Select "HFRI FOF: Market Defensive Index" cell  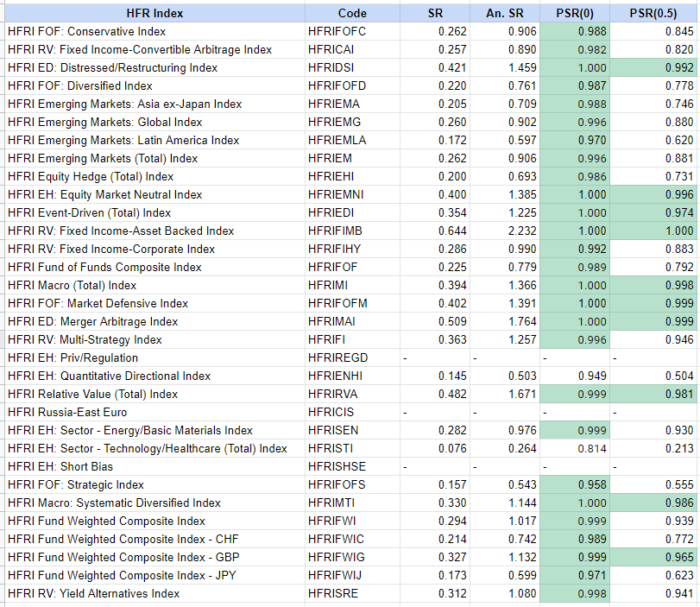tap(155, 304)
